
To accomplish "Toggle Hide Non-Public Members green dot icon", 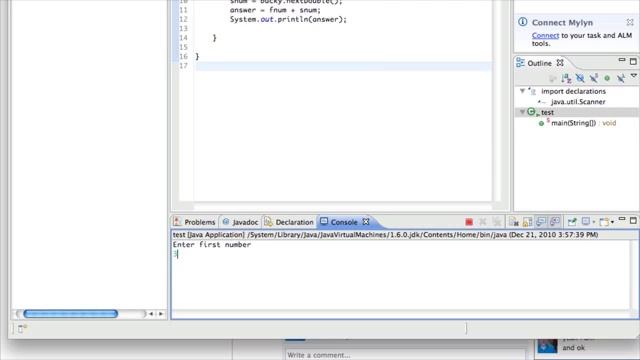I will pos(607,78).
